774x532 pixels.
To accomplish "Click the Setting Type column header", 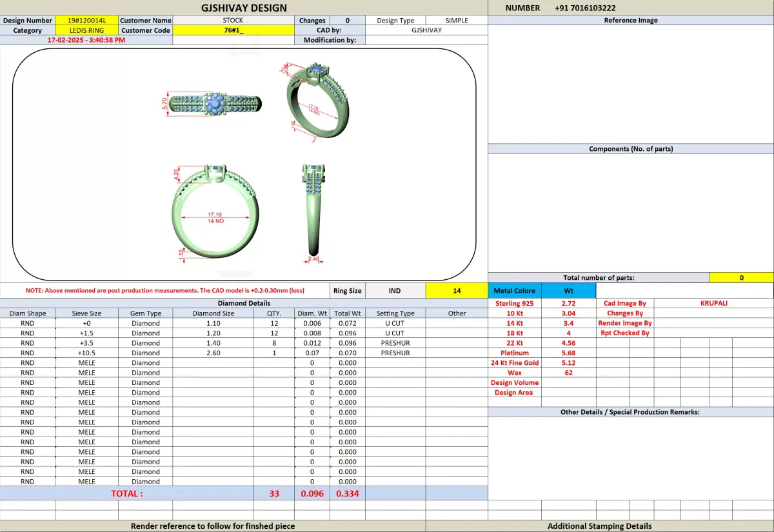I will [x=395, y=313].
